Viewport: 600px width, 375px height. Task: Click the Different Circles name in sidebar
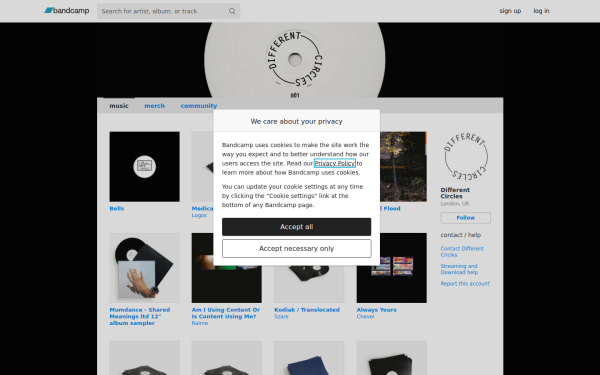455,193
